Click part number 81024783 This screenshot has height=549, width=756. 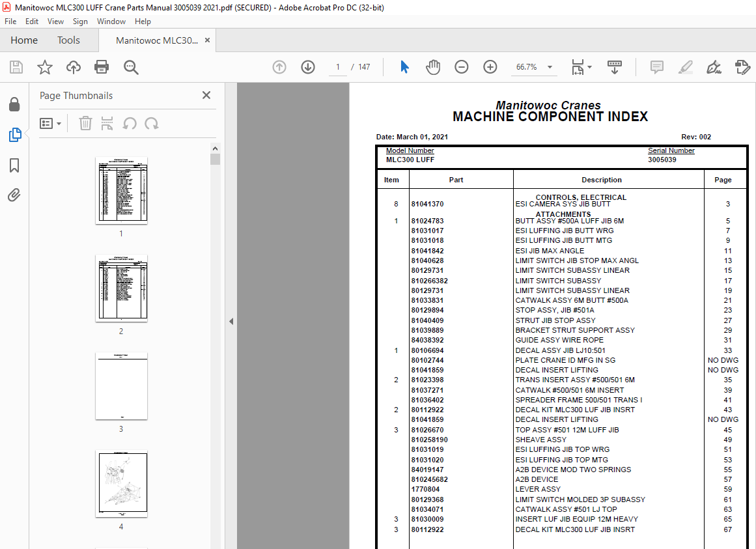tap(427, 221)
